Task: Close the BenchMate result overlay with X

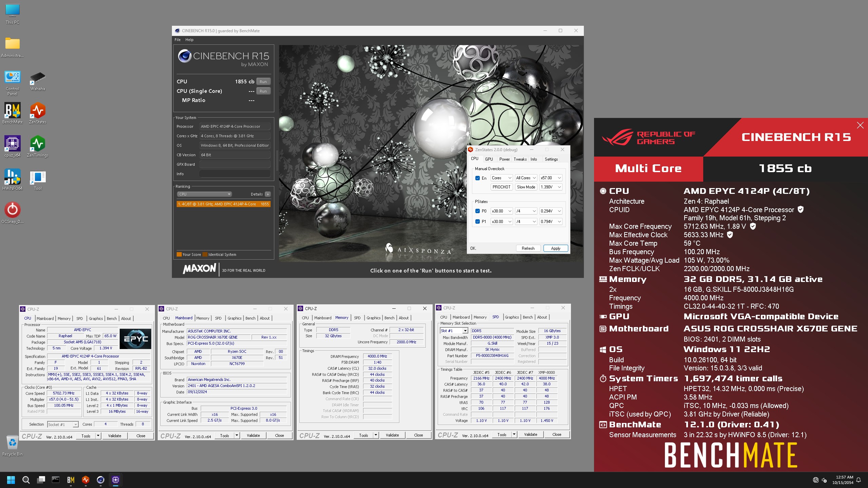Action: (860, 125)
